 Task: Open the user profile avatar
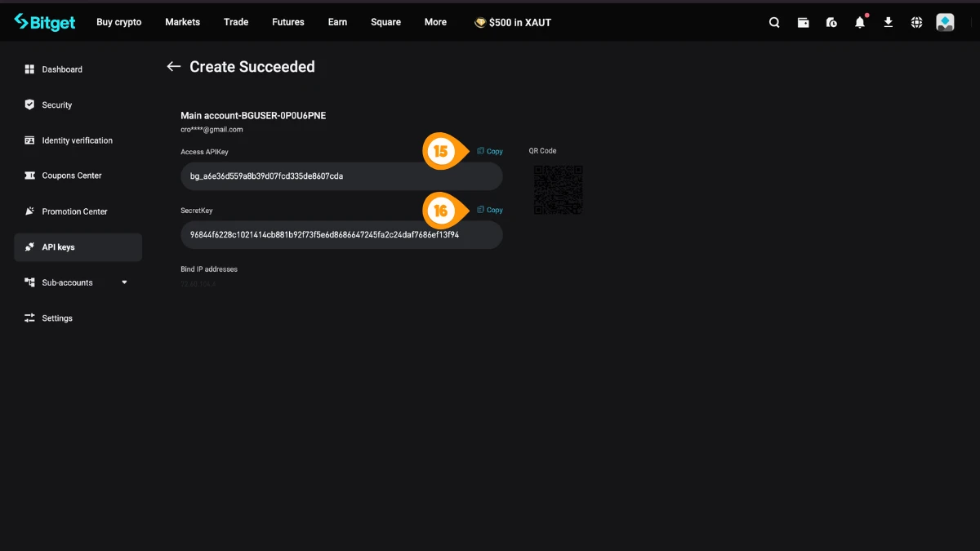click(945, 23)
